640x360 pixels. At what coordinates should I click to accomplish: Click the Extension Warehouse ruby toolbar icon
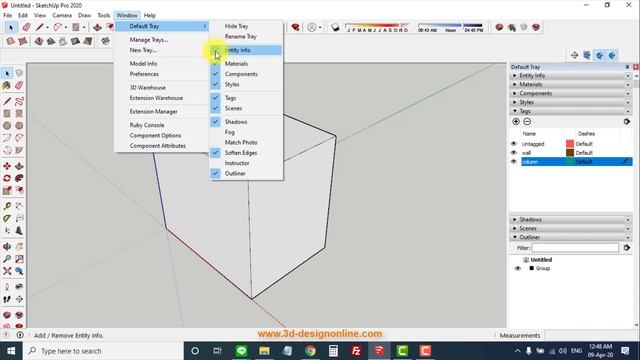point(296,27)
